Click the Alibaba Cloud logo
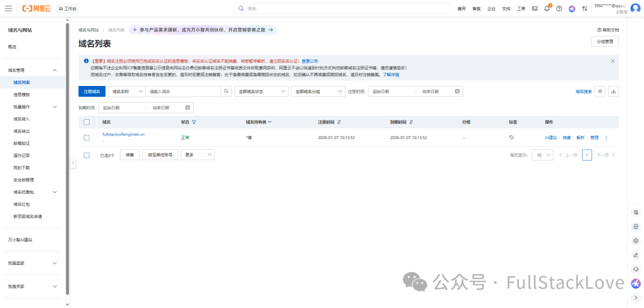Screen dimensions: 644x308 36,8
